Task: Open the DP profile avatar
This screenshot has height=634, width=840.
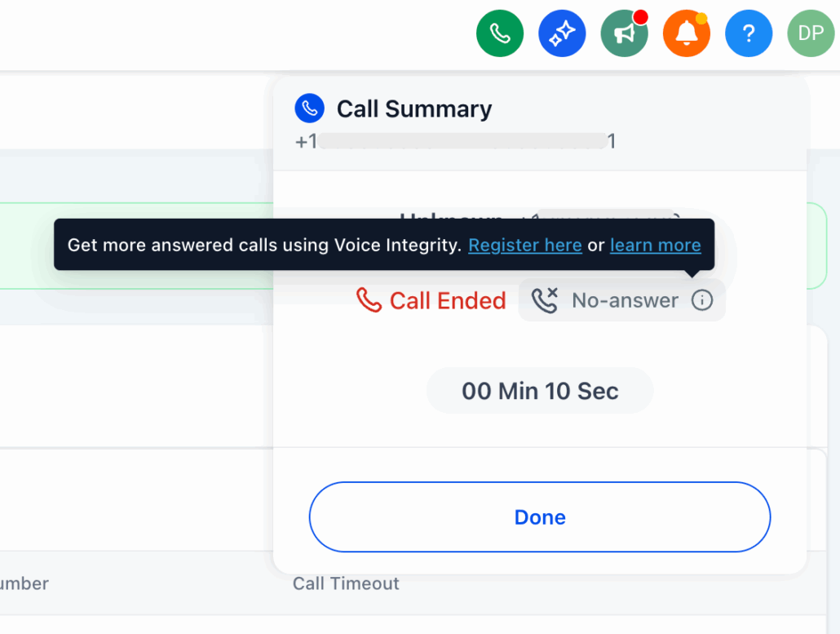Action: pos(811,33)
